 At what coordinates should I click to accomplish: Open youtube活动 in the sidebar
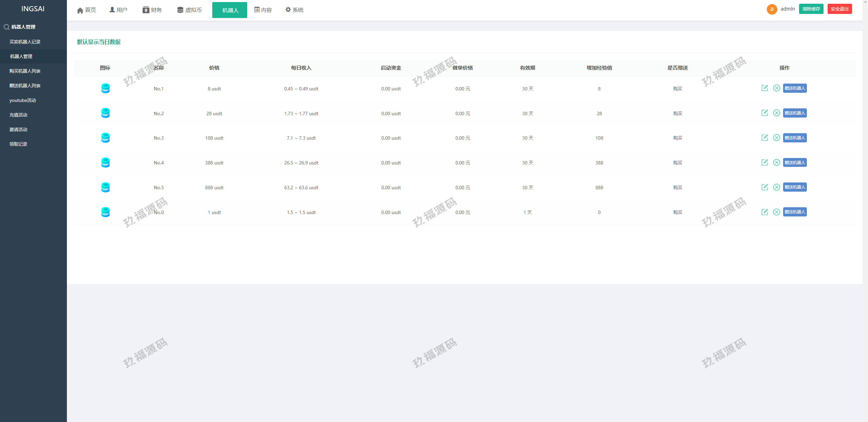(x=22, y=100)
